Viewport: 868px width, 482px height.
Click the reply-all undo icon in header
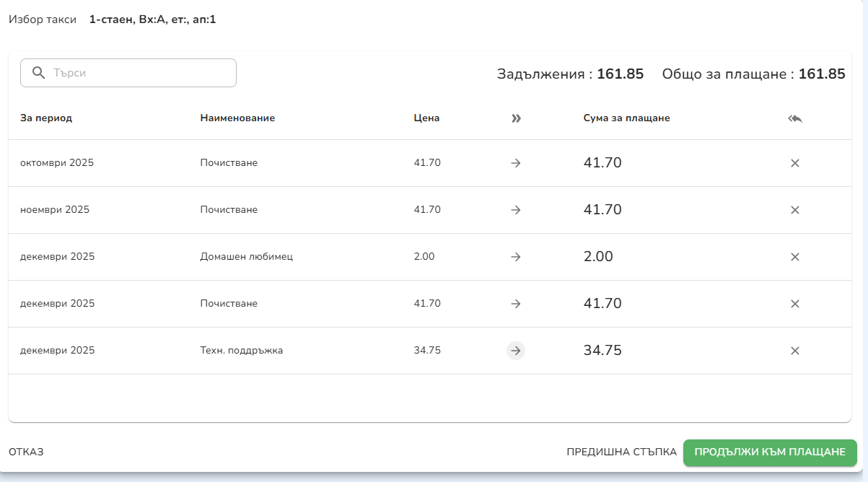pos(795,118)
